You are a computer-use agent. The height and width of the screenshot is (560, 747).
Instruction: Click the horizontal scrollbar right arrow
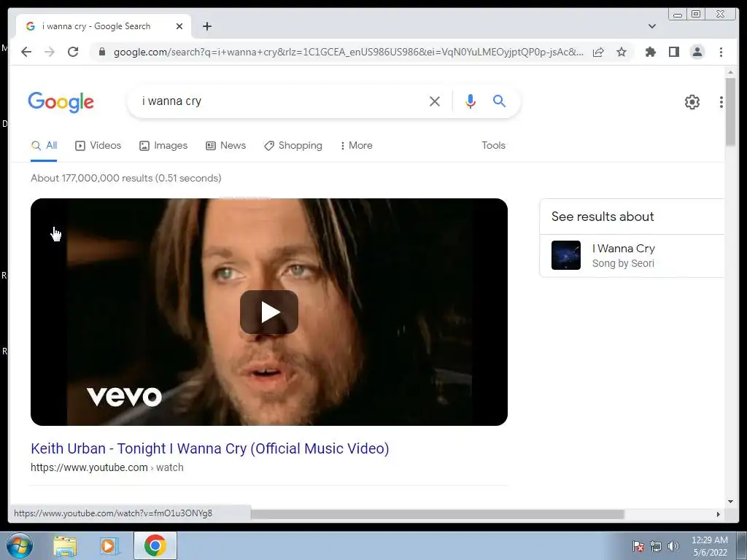pyautogui.click(x=719, y=514)
